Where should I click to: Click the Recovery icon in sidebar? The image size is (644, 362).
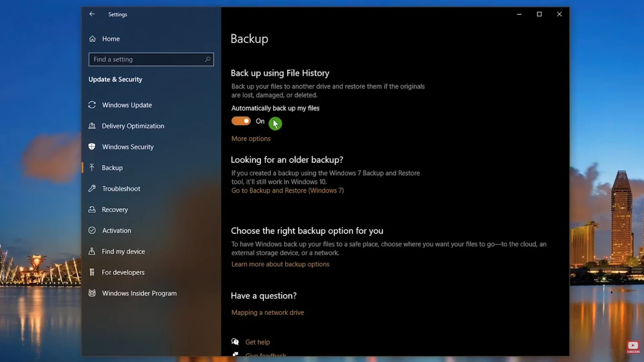[92, 209]
